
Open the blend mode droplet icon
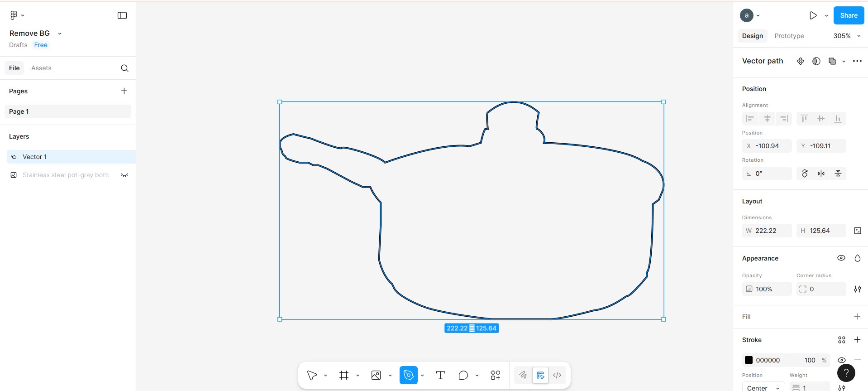pyautogui.click(x=857, y=258)
